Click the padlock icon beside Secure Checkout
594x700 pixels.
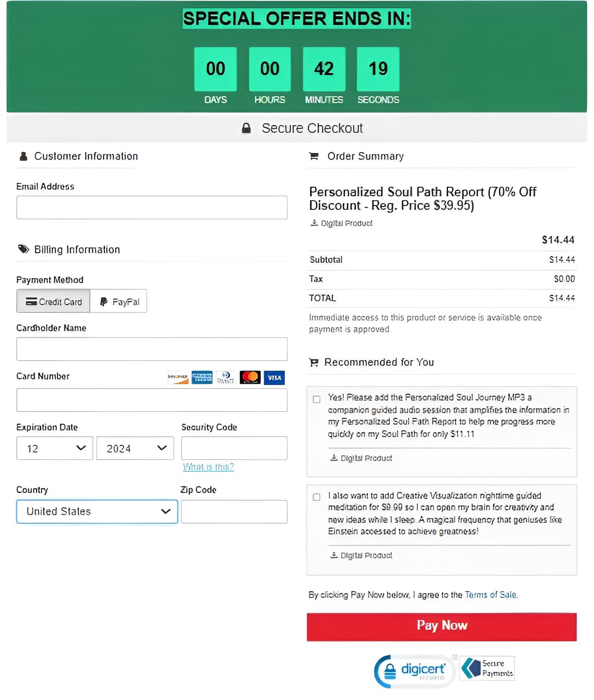click(x=246, y=128)
